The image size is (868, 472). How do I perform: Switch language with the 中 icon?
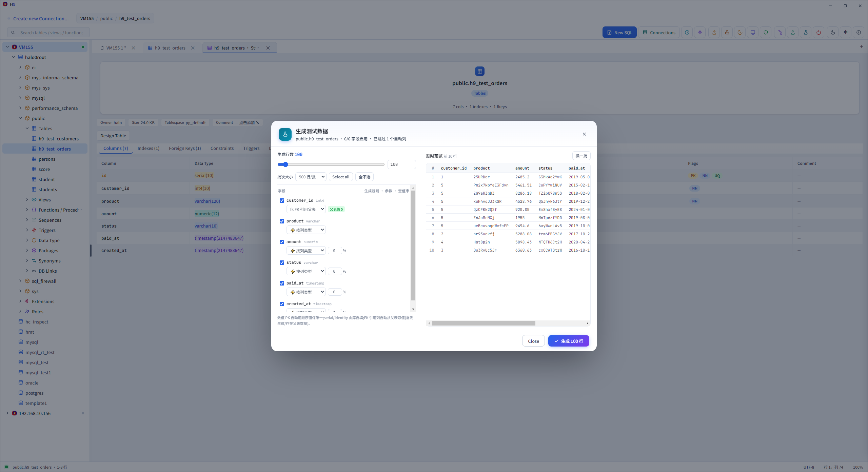tap(846, 33)
